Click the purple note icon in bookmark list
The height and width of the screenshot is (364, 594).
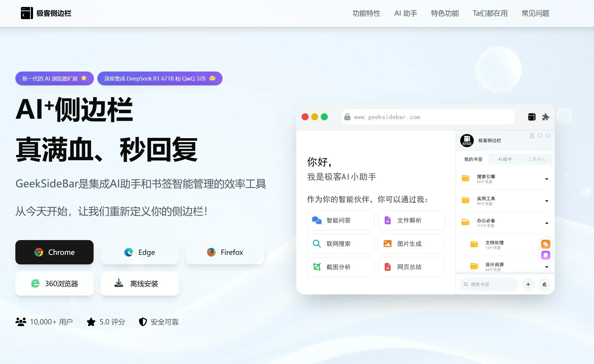coord(546,255)
